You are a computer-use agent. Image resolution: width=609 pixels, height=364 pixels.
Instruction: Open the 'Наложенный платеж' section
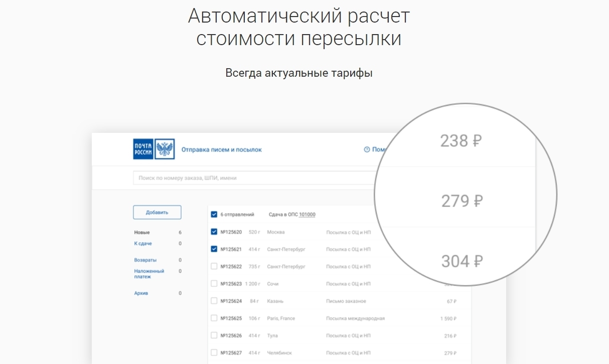[x=149, y=274]
